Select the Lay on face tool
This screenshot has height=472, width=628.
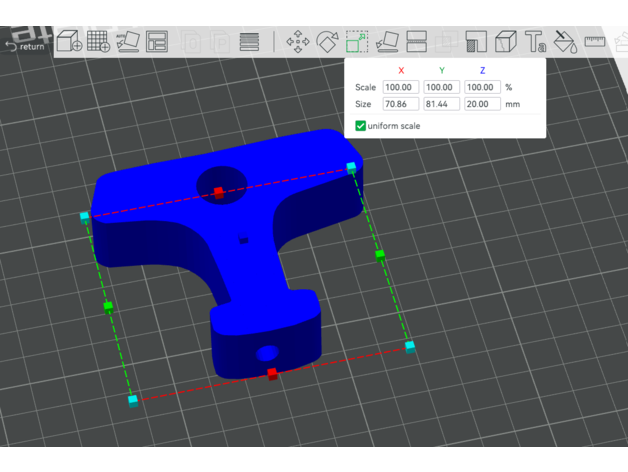coord(387,42)
